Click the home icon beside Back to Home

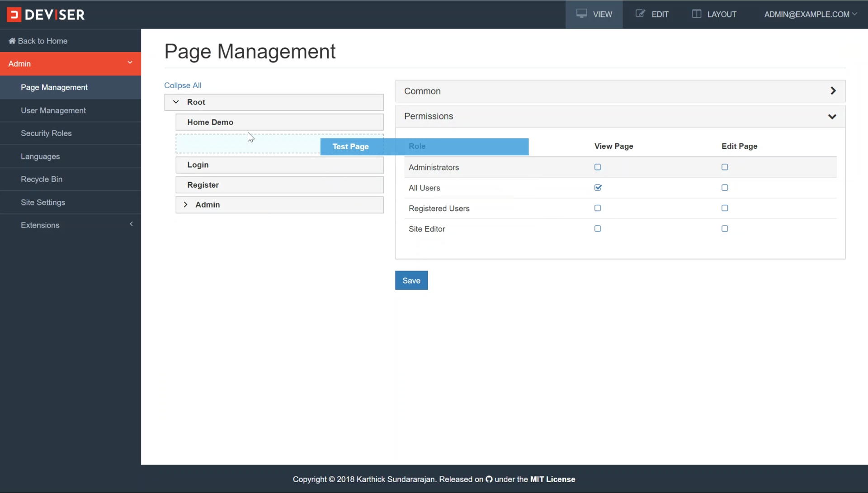click(12, 41)
